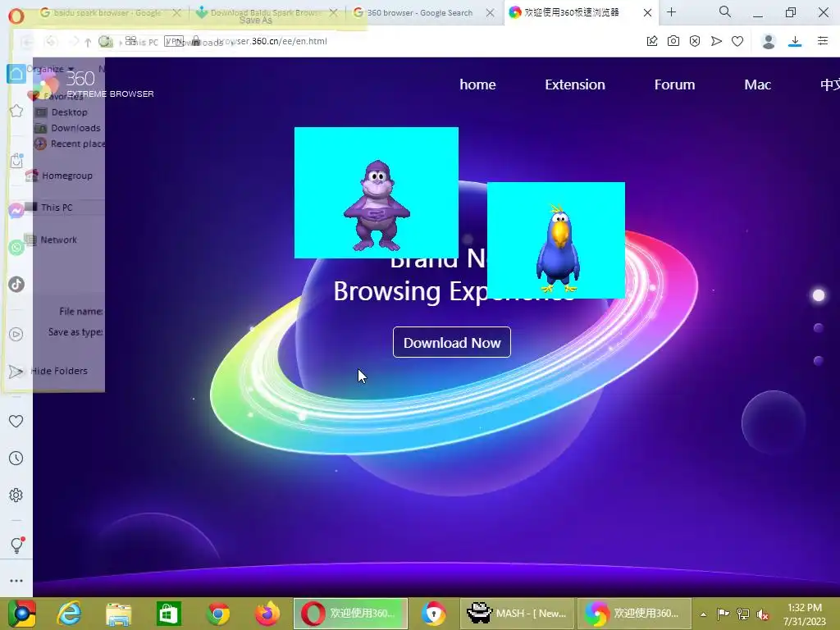Image resolution: width=840 pixels, height=630 pixels.
Task: Open History clock in the sidebar
Action: [16, 458]
